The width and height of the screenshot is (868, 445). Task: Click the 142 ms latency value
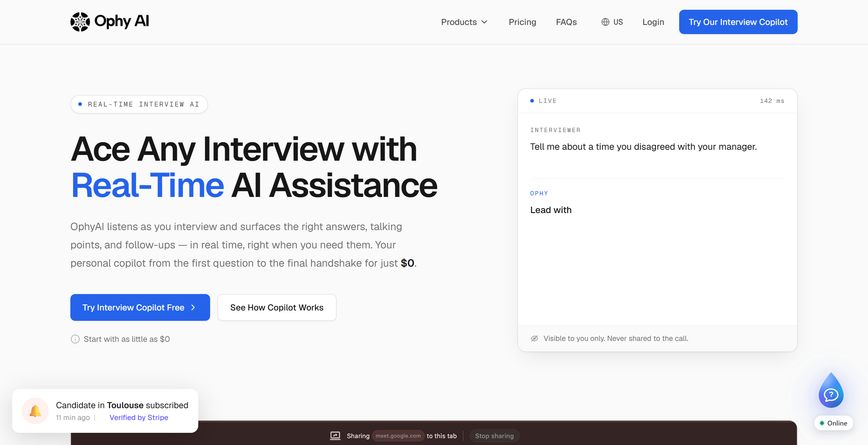[772, 101]
